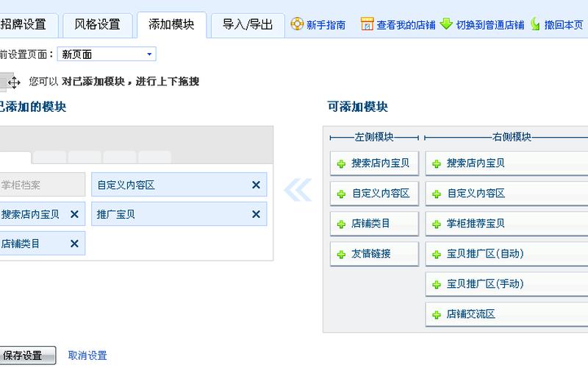This screenshot has height=368, width=588.
Task: Click 切换到普通店铺 link
Action: 490,25
